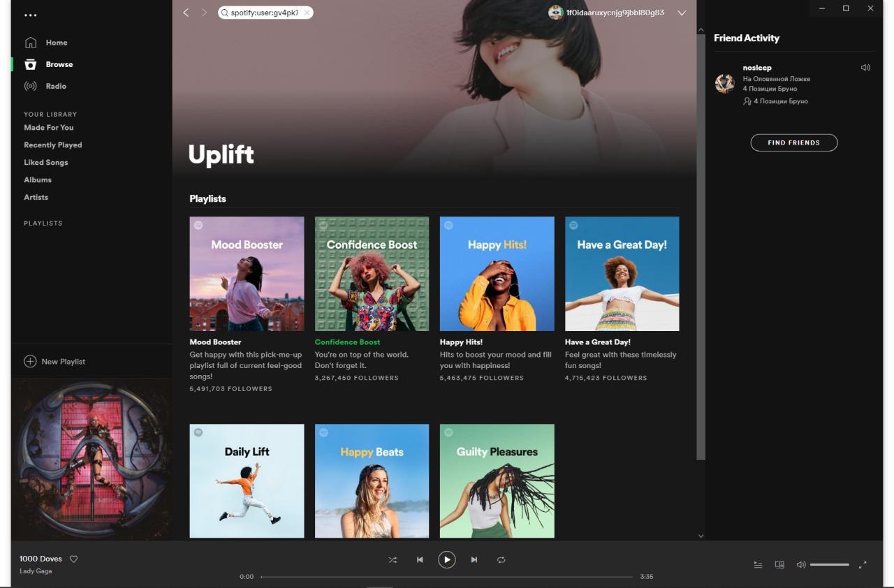Clear the search field with the X
This screenshot has height=588, width=894.
click(x=307, y=13)
